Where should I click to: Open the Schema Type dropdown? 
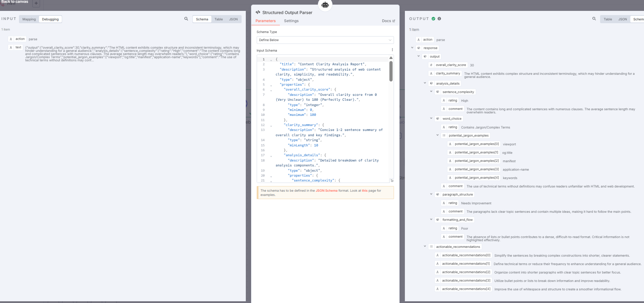[325, 40]
